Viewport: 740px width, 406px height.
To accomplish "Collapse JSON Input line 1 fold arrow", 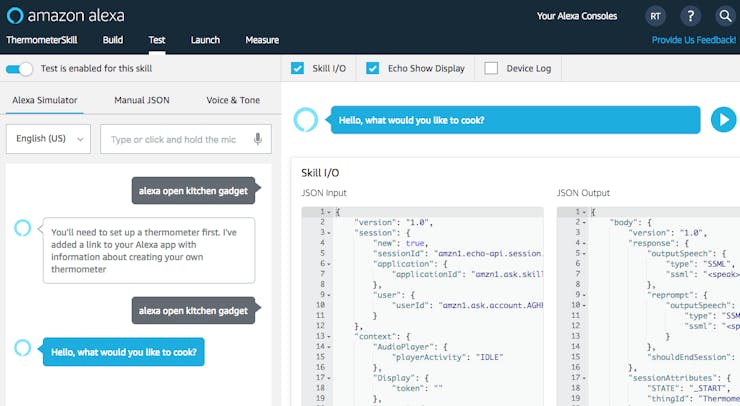I will click(329, 212).
